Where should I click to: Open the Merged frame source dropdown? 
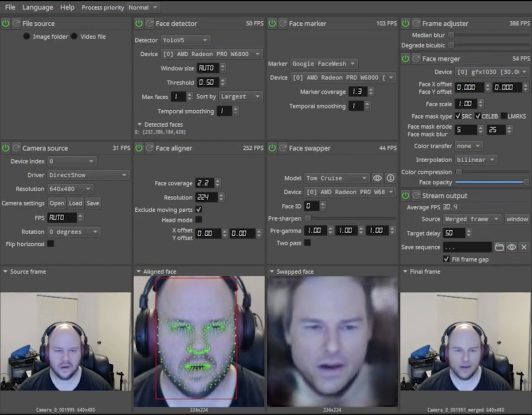(472, 219)
